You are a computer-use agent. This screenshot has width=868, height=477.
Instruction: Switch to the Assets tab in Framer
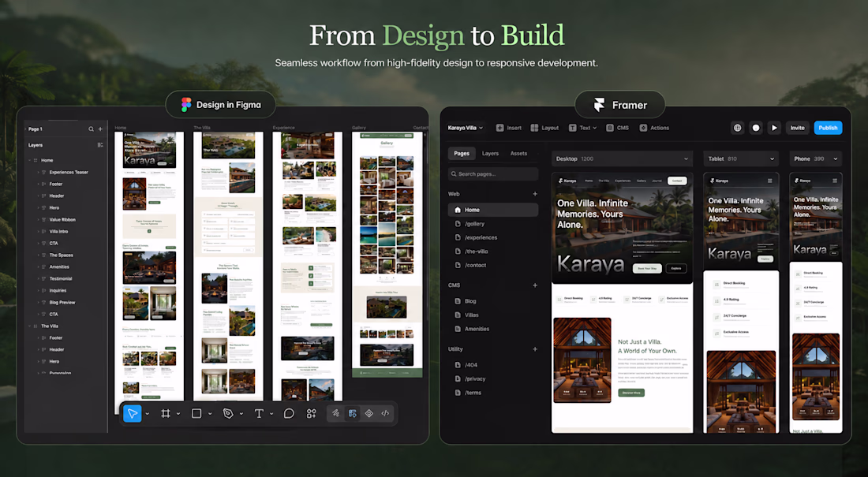click(518, 154)
